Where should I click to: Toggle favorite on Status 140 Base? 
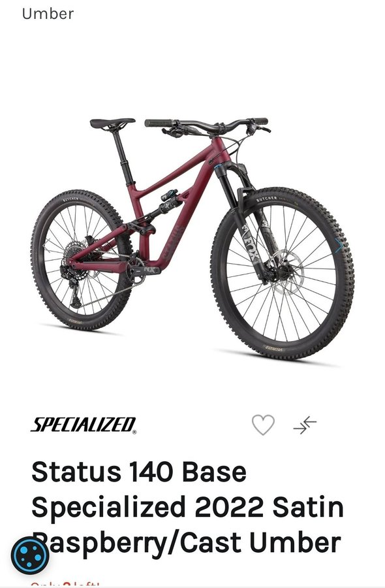pos(263,425)
